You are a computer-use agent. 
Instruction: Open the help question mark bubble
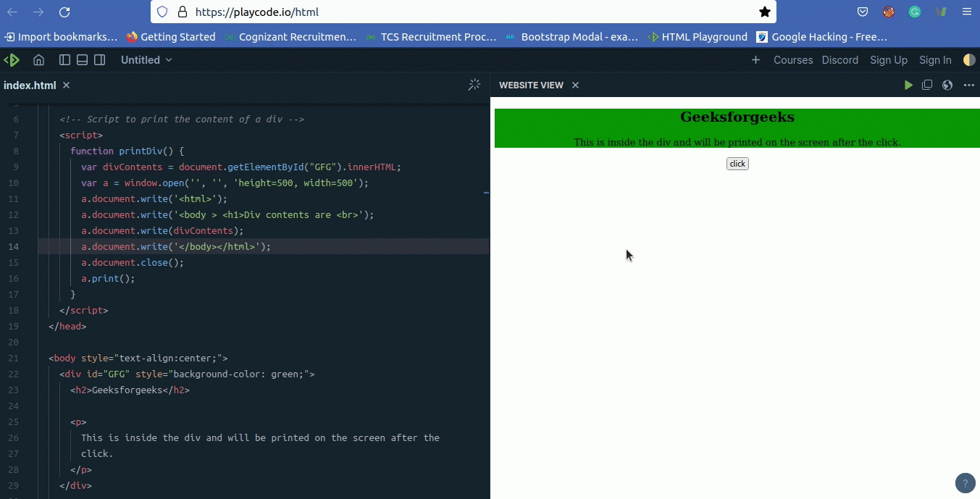965,483
